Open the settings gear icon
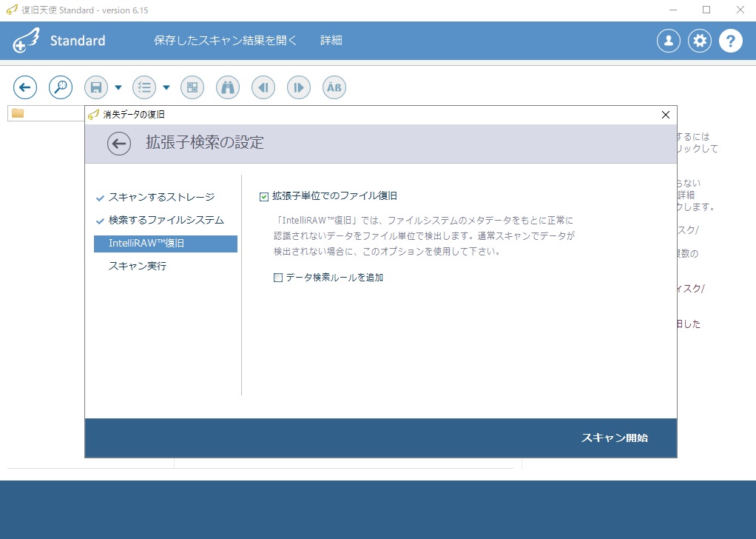This screenshot has height=539, width=756. click(700, 41)
